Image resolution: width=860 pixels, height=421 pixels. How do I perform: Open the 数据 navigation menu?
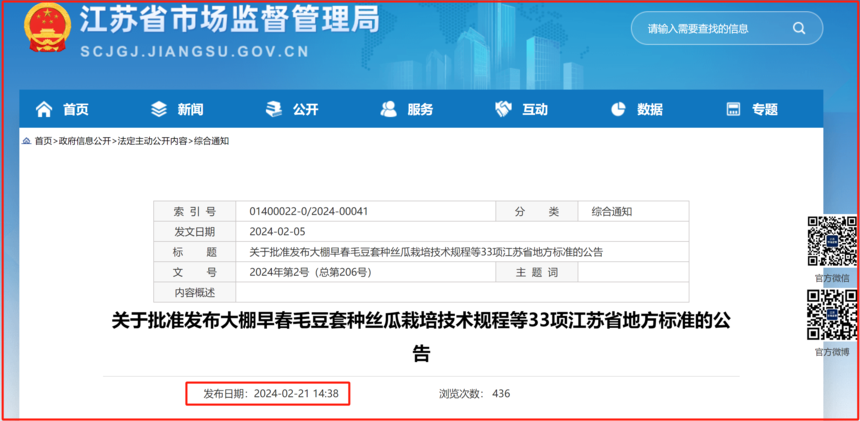coord(650,109)
